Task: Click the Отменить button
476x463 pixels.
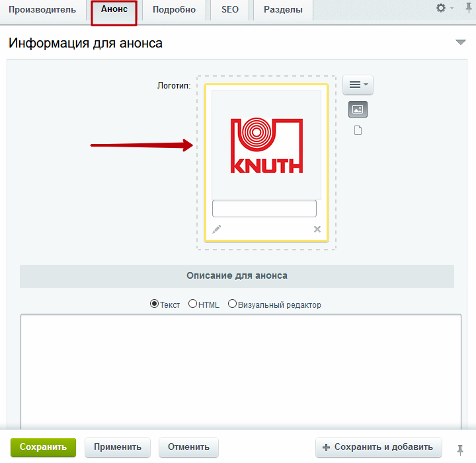Action: 188,447
